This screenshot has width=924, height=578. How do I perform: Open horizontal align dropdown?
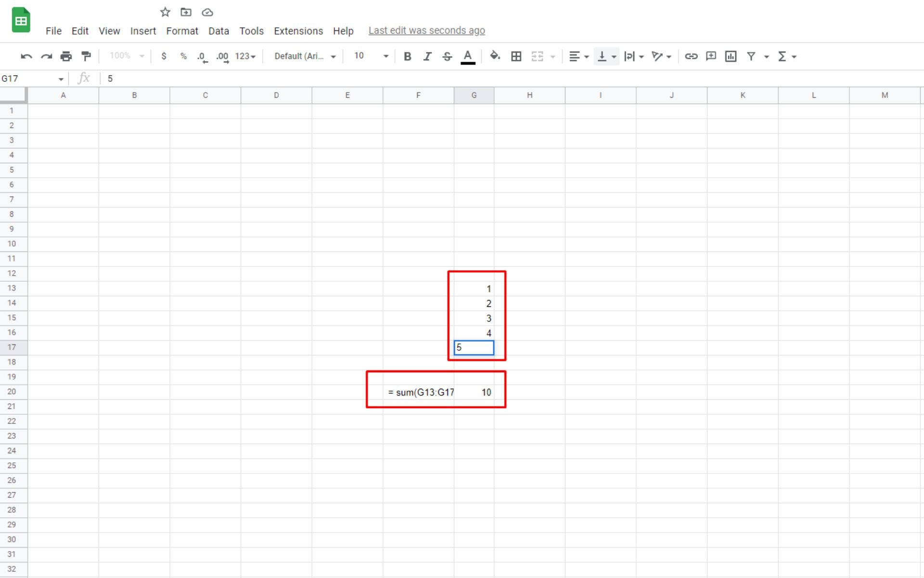pyautogui.click(x=579, y=56)
